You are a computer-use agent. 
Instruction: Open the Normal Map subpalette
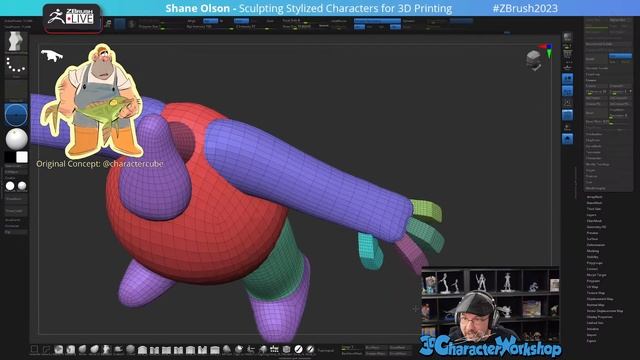click(596, 305)
